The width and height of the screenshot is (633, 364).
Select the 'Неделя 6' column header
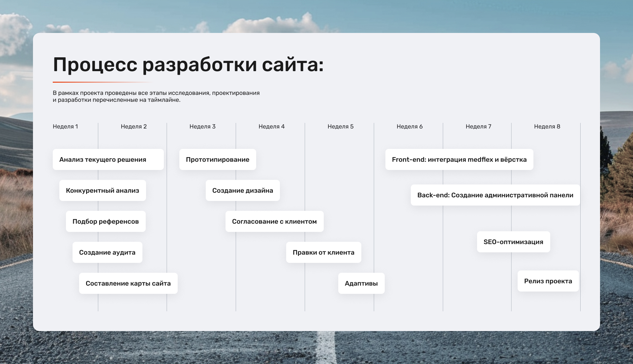[409, 126]
